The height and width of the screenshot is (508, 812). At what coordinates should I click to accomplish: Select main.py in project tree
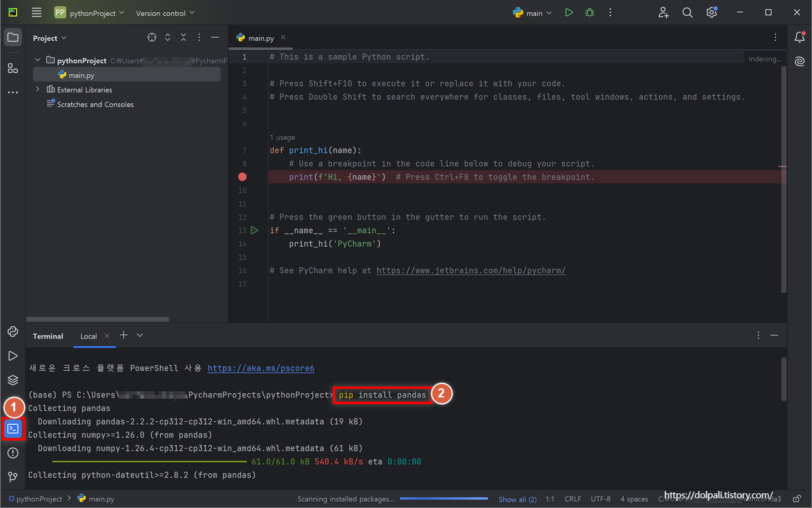tap(126, 75)
